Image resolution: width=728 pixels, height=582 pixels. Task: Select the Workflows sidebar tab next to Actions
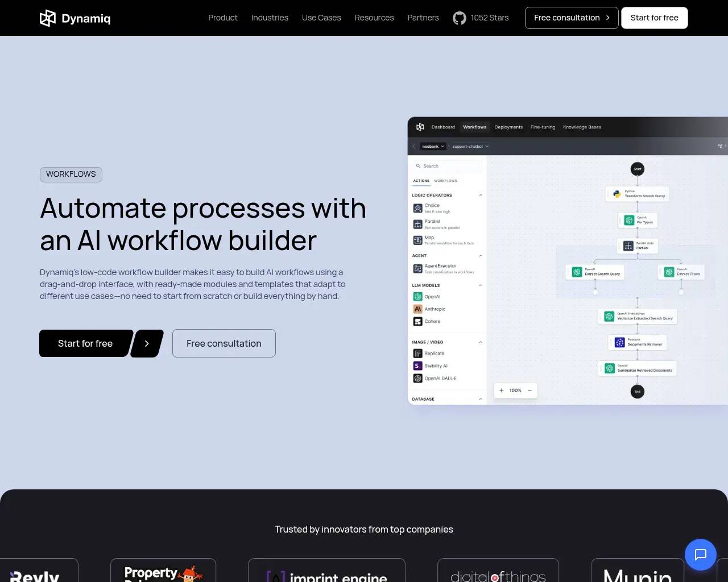point(445,181)
